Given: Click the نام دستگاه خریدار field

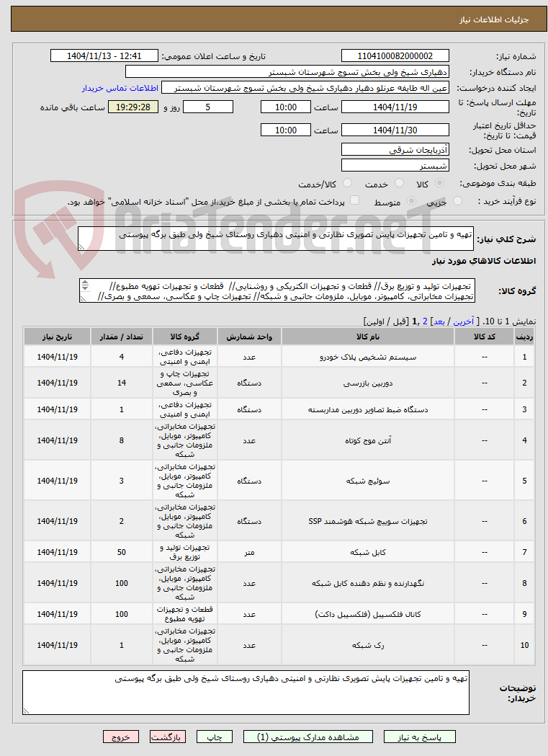Looking at the screenshot, I should (x=287, y=72).
